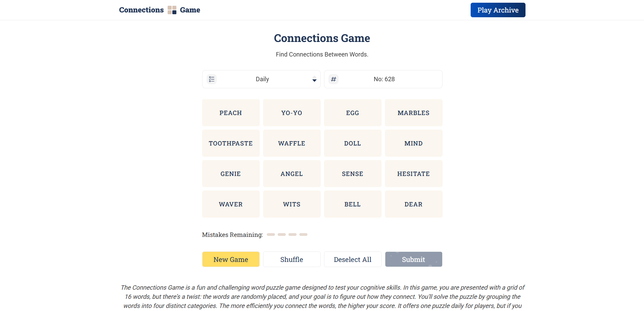The width and height of the screenshot is (644, 311).
Task: Submit the selected words
Action: pos(413,260)
